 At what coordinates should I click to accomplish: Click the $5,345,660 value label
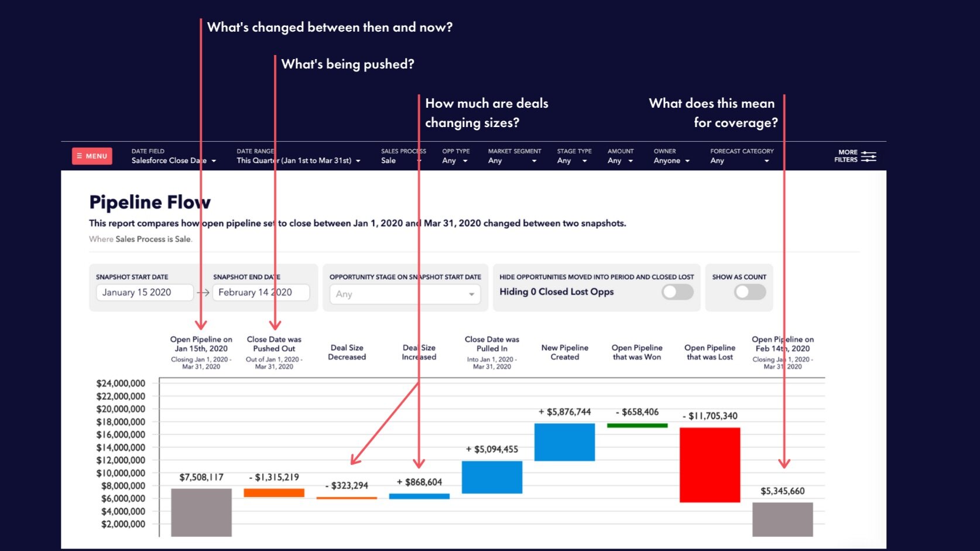pyautogui.click(x=783, y=491)
